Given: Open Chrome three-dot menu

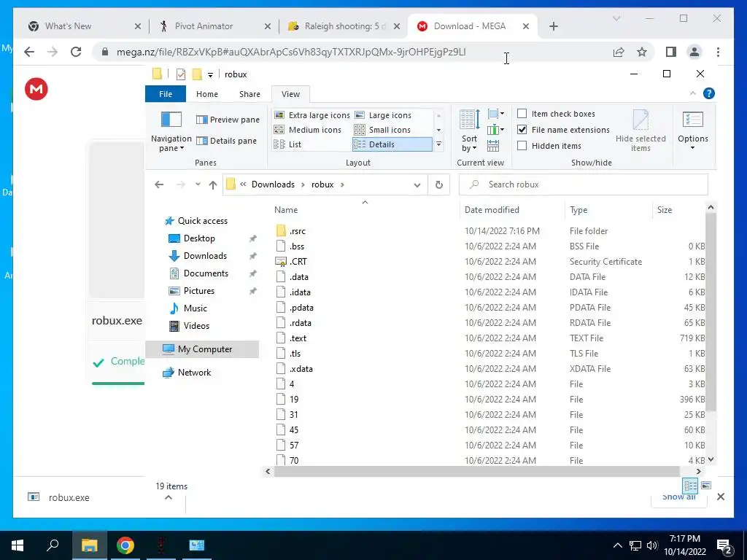Looking at the screenshot, I should click(718, 52).
